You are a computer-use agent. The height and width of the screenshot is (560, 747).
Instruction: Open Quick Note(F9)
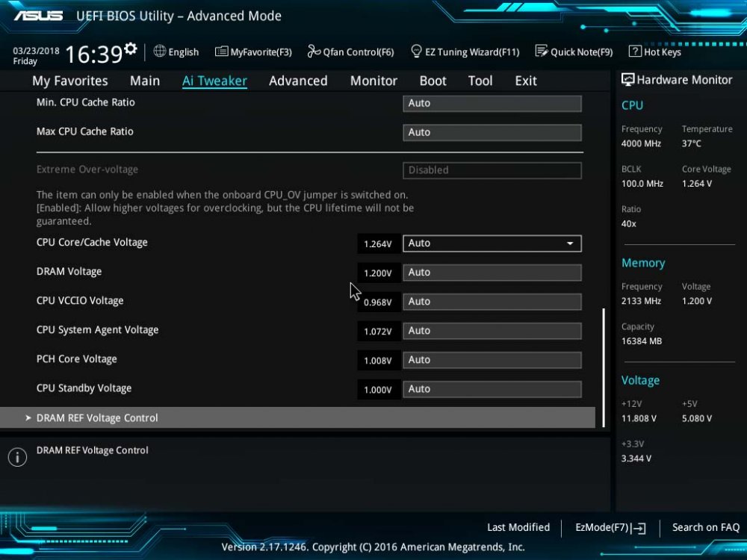(x=582, y=52)
